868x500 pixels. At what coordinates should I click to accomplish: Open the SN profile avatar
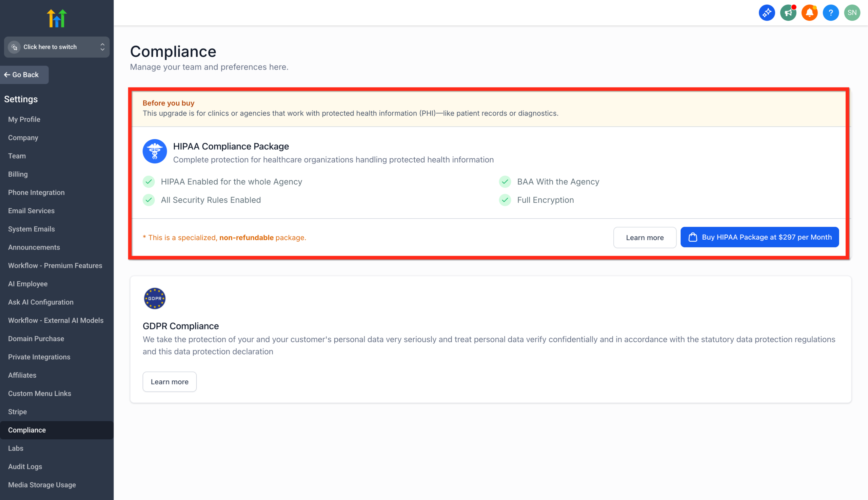coord(852,12)
